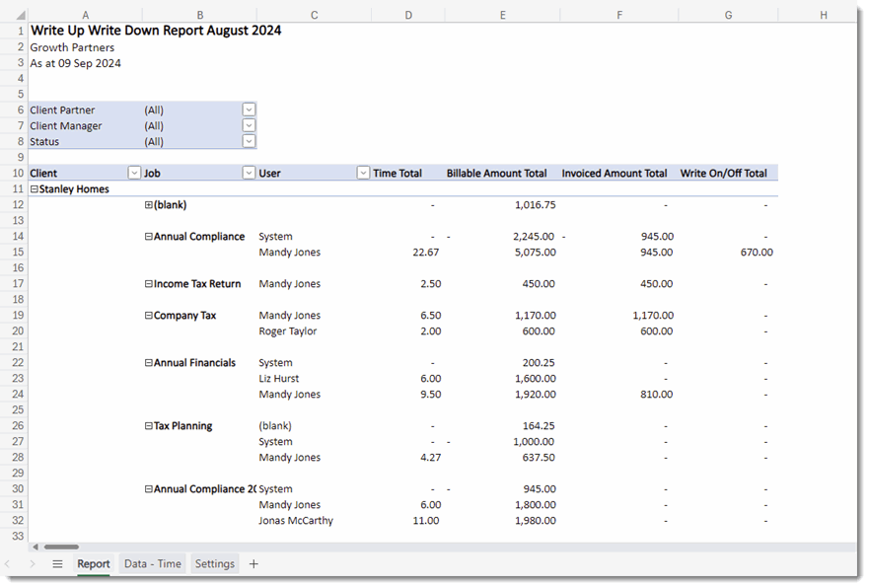This screenshot has height=588, width=869.
Task: Click the horizontal scrollbar thumb
Action: (61, 547)
